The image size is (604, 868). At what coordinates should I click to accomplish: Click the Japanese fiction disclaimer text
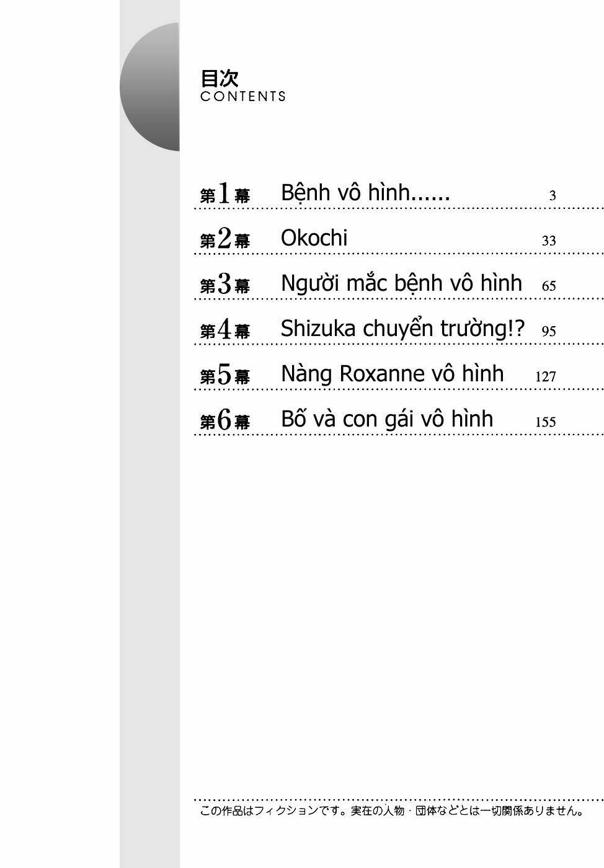(x=391, y=811)
